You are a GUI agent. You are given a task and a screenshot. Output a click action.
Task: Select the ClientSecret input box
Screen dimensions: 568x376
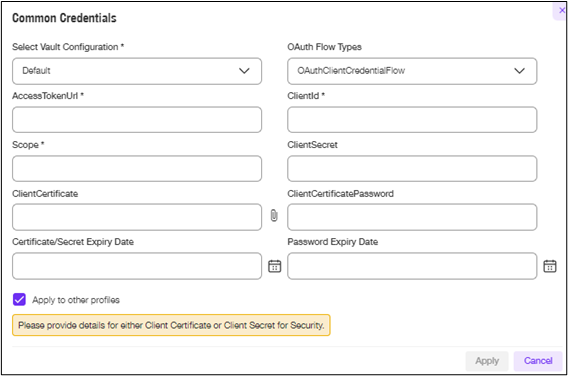(412, 168)
